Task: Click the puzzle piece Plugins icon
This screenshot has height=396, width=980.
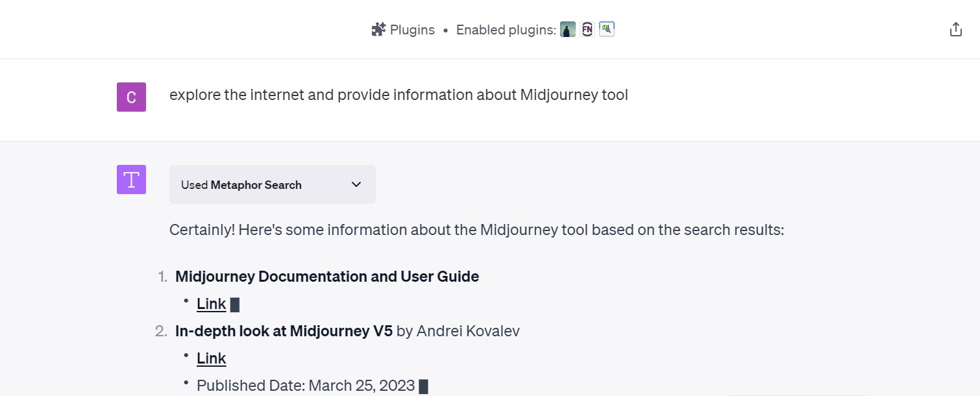Action: (x=378, y=30)
